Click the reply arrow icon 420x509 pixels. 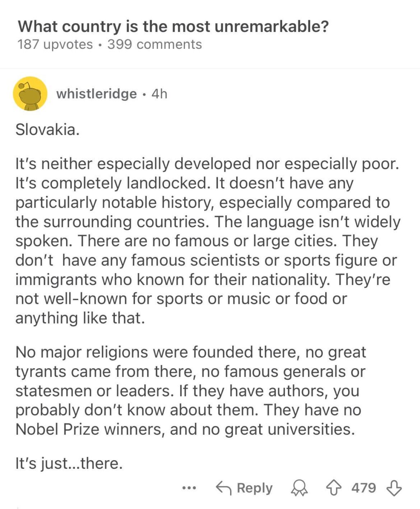[224, 488]
